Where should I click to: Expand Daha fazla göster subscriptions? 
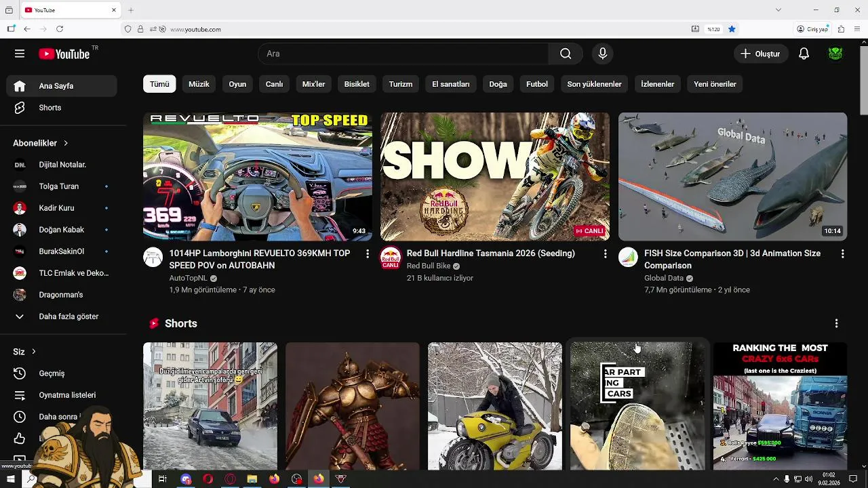point(62,317)
